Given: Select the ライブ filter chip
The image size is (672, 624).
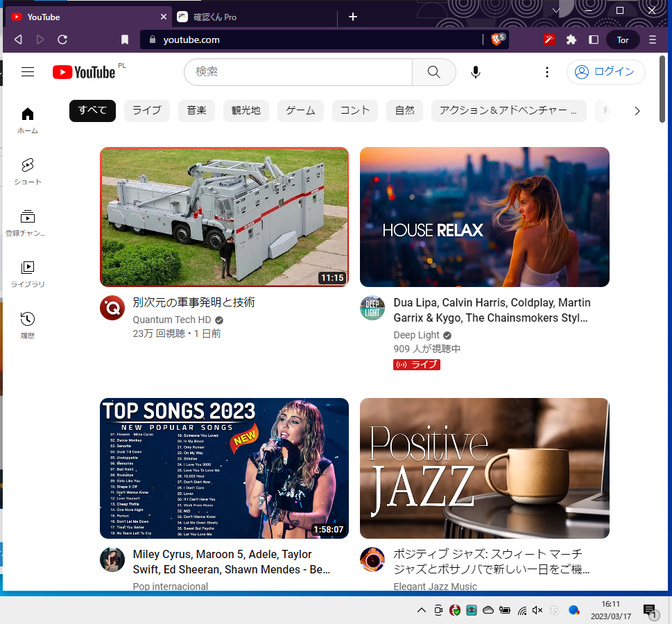Looking at the screenshot, I should tap(147, 110).
